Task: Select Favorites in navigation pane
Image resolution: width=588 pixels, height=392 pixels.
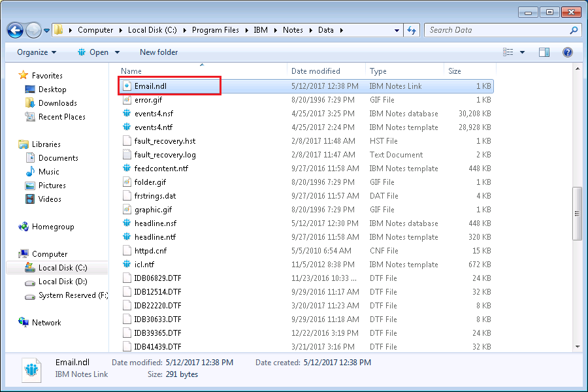Action: coord(47,75)
